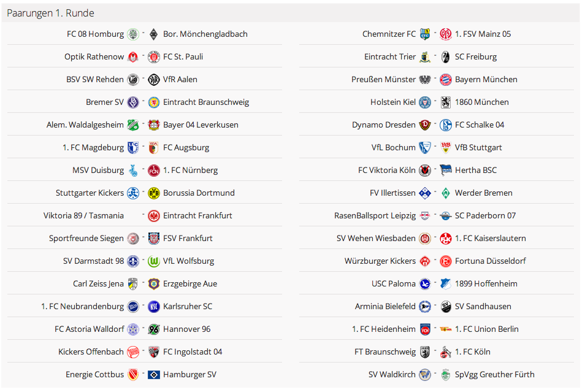Click the Hamburger SV diamond logo
The height and width of the screenshot is (392, 585).
pyautogui.click(x=154, y=374)
